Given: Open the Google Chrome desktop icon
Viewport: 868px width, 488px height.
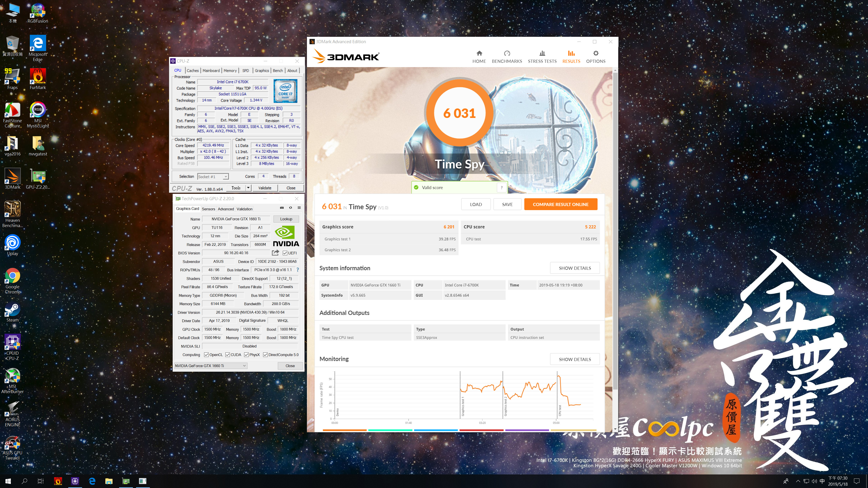Looking at the screenshot, I should (12, 281).
